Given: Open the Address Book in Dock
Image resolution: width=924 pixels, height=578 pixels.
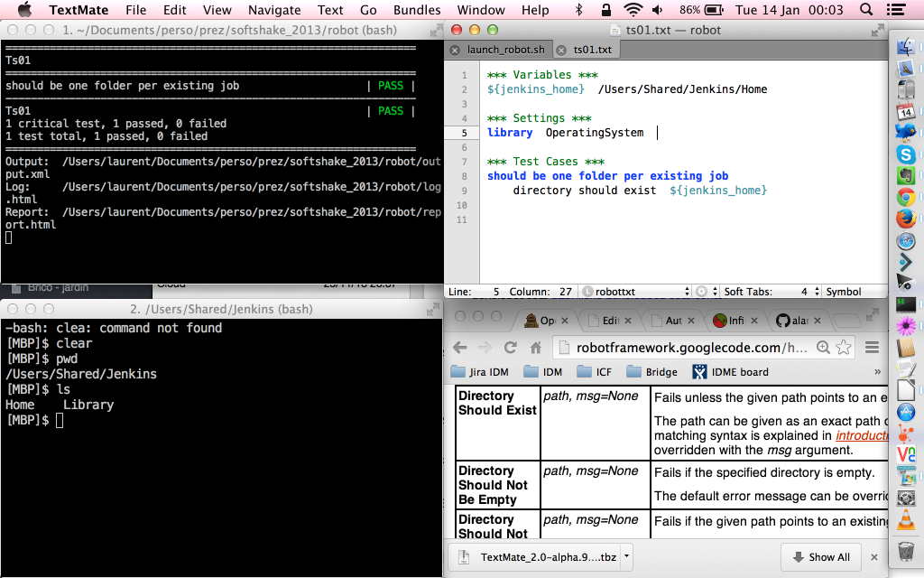Looking at the screenshot, I should 906,348.
